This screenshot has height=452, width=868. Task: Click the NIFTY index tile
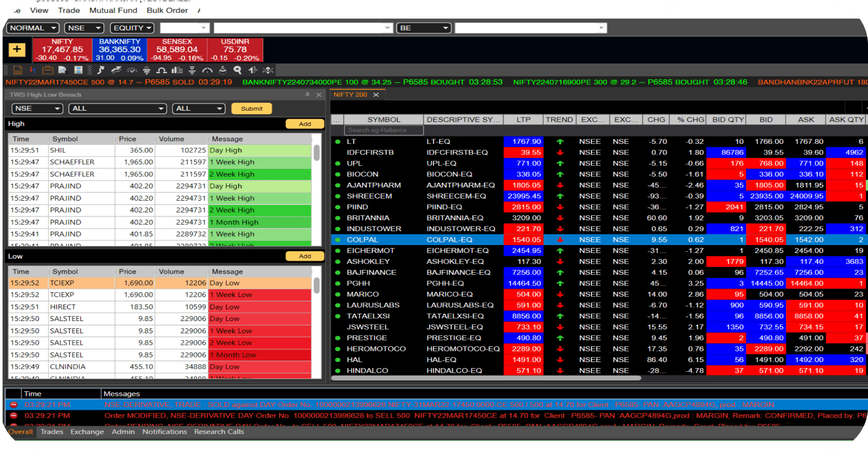[x=62, y=49]
